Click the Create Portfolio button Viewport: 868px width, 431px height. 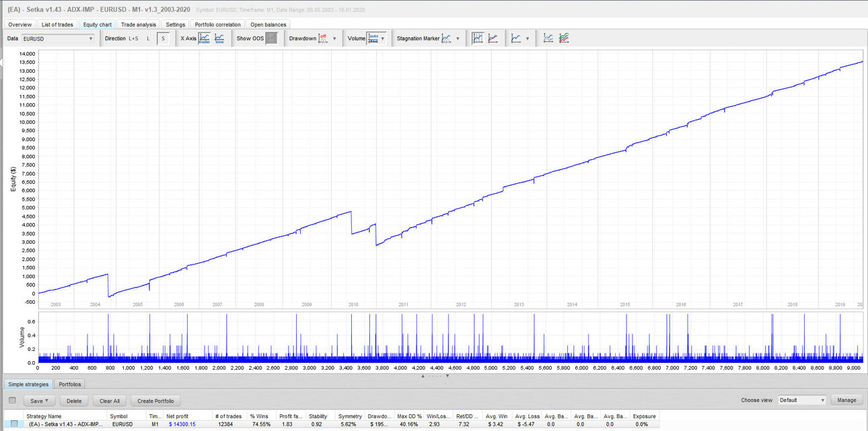click(x=155, y=400)
